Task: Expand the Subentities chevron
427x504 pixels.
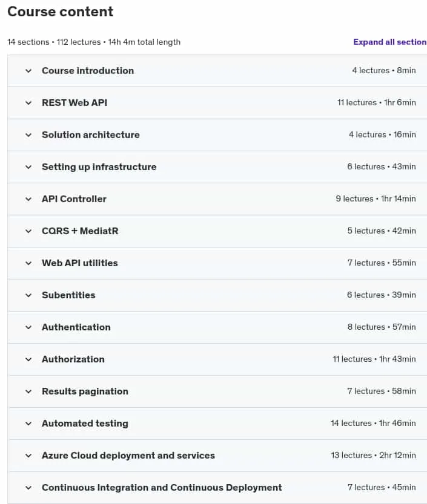Action: point(28,295)
